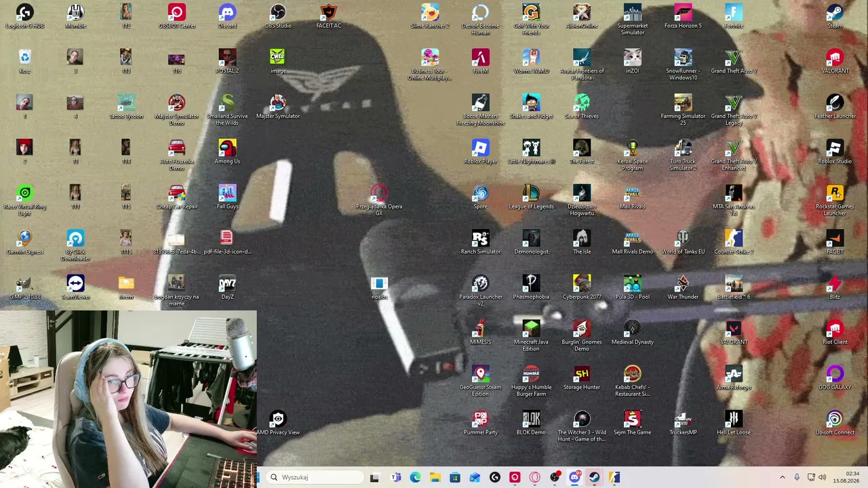Viewport: 868px width, 488px height.
Task: Select the Tattoo Tycoon desktop icon
Action: pos(125,107)
